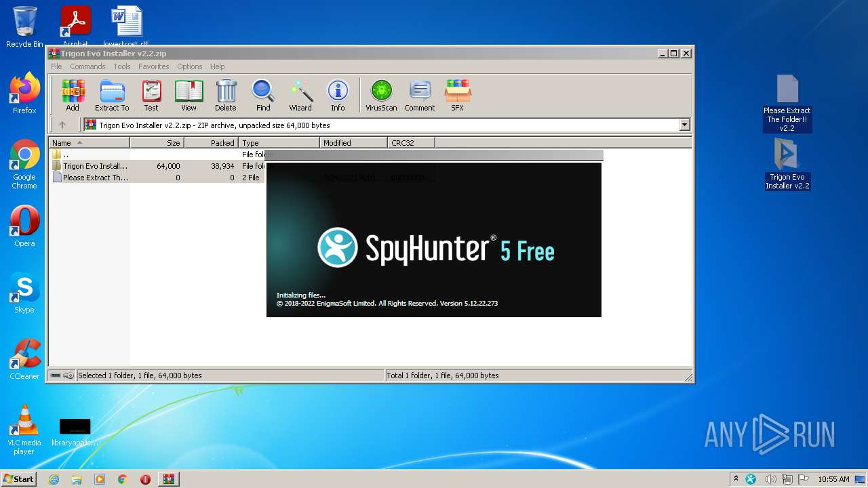Create SFX self-extracting archive

tap(458, 95)
